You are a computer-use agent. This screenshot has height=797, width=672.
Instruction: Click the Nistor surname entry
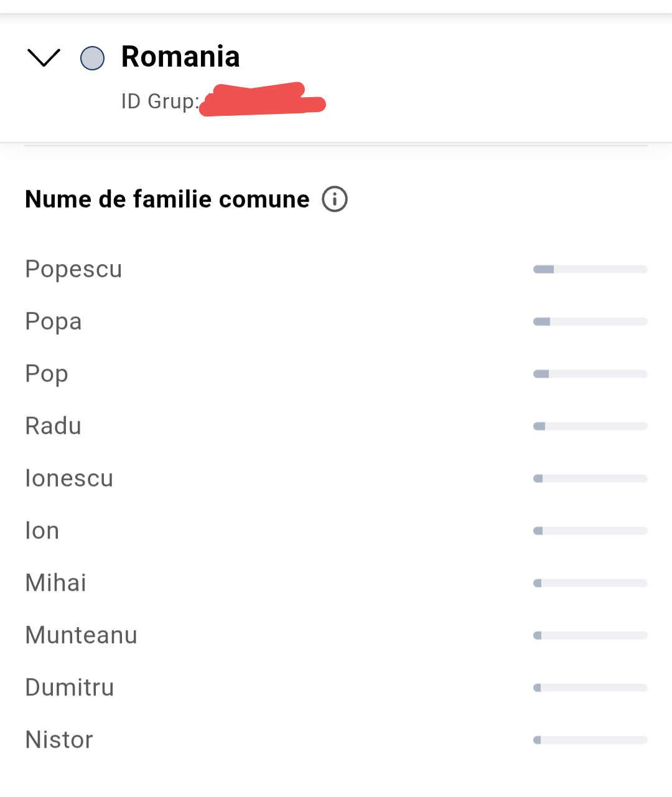[x=59, y=740]
